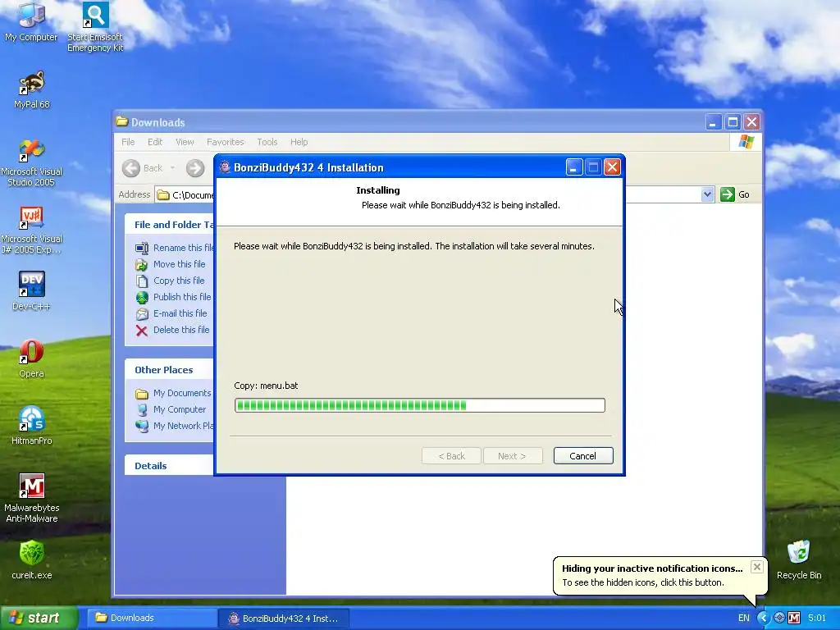Minimize the Downloads window
Screen dimensions: 840x630
(713, 122)
